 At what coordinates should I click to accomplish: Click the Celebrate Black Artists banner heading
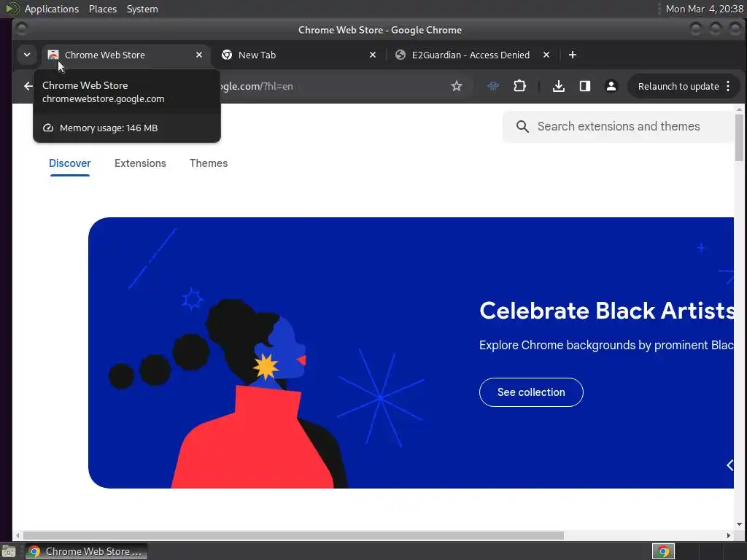pos(606,311)
